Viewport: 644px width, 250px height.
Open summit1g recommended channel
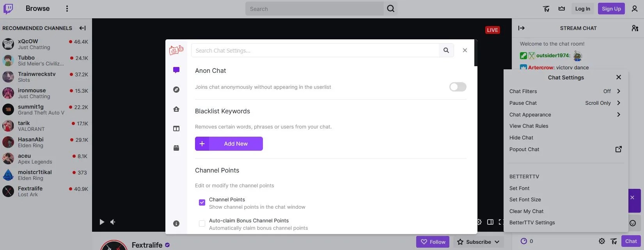point(46,109)
